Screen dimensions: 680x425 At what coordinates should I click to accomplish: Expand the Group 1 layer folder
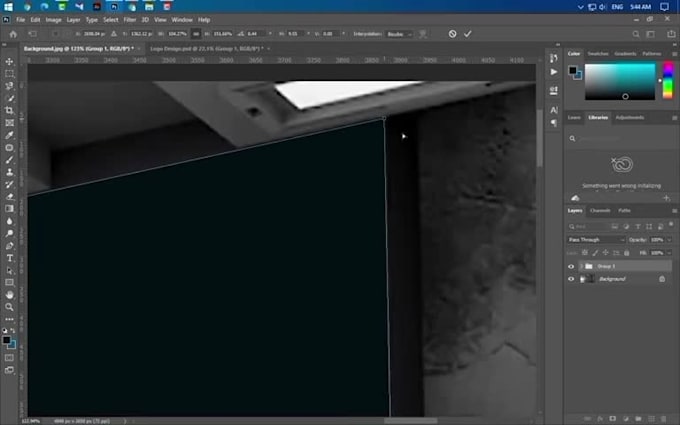(x=582, y=266)
